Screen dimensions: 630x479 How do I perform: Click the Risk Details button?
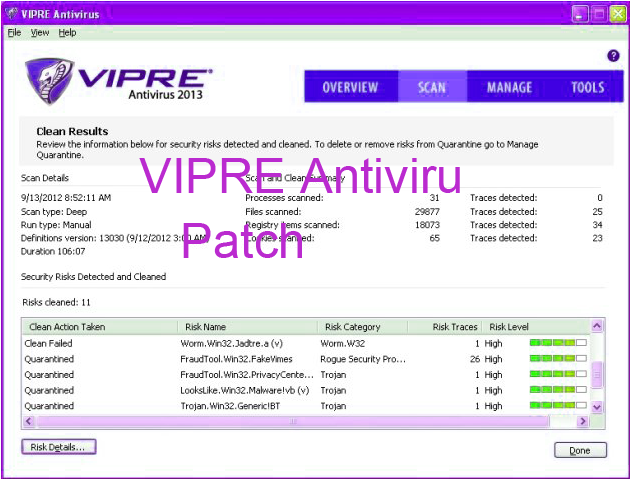pos(59,447)
